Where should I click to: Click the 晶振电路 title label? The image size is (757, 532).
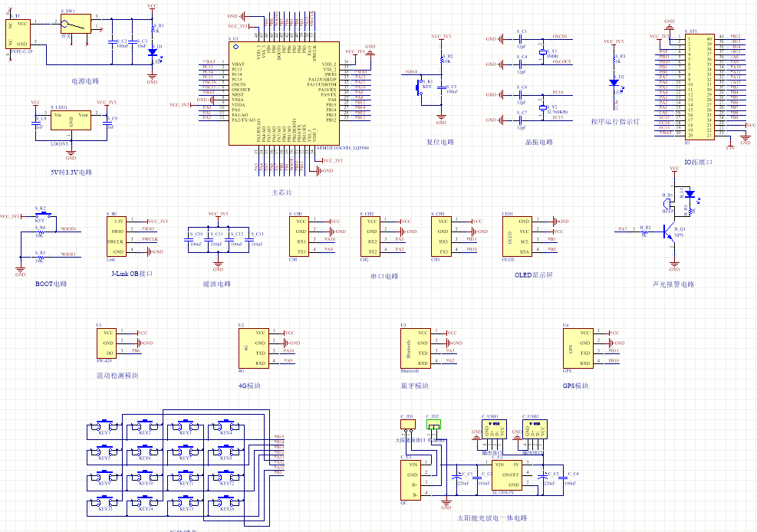[x=539, y=142]
